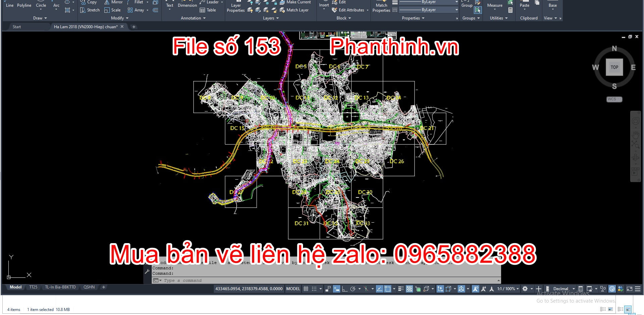Toggle Polar Tracking in status bar
The image size is (644, 315).
pyautogui.click(x=353, y=288)
